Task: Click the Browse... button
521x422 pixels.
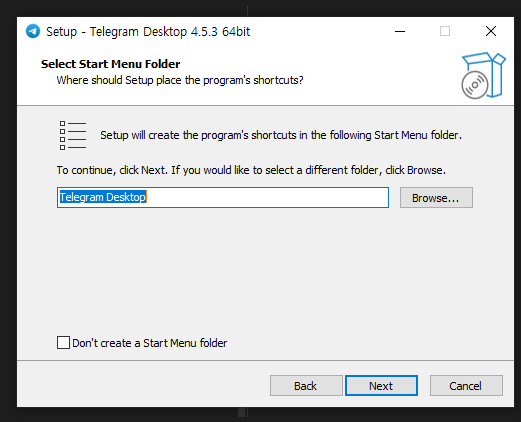Action: point(436,198)
